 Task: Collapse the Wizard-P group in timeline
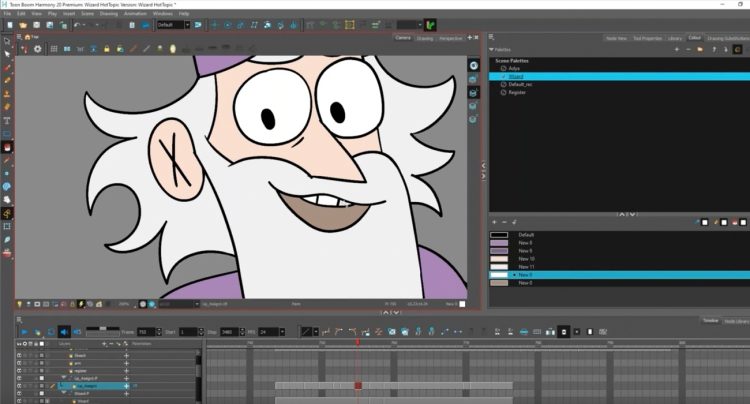coord(64,393)
